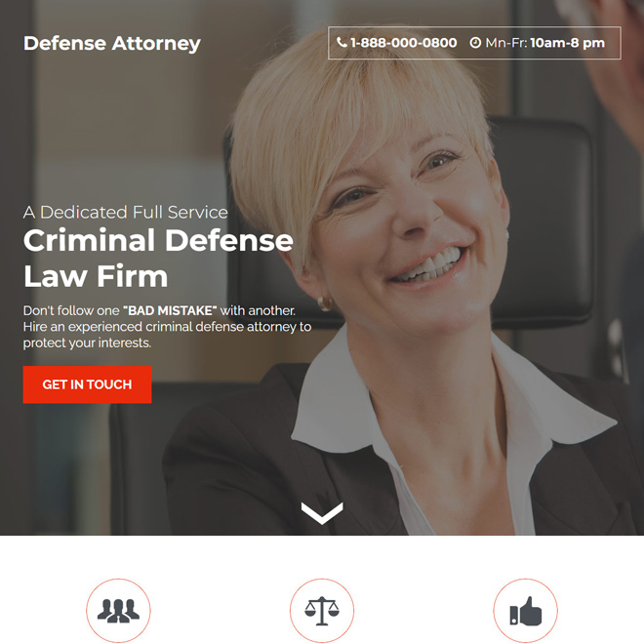Call the 1-888-000-0800 phone number
Viewport: 644px width, 644px height.
click(404, 43)
